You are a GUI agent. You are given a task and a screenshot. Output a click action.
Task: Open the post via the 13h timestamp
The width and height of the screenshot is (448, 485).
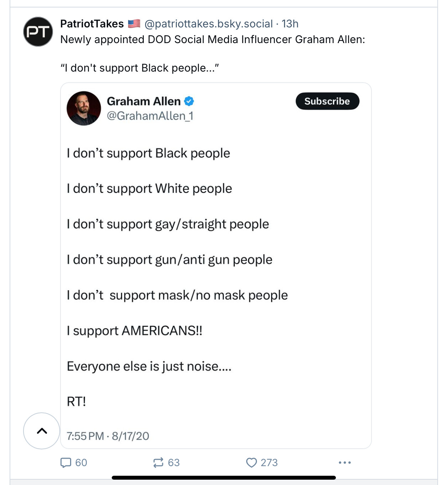290,24
